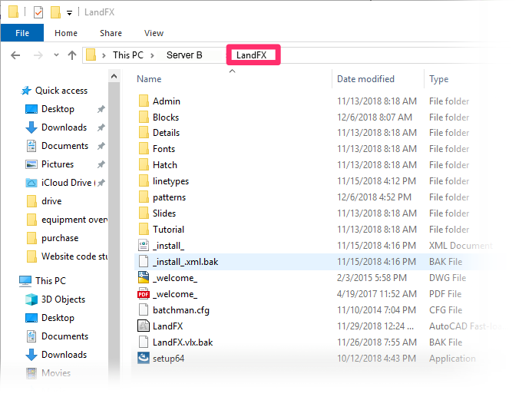Select the Fonts folder icon
This screenshot has height=397, width=532.
click(144, 148)
